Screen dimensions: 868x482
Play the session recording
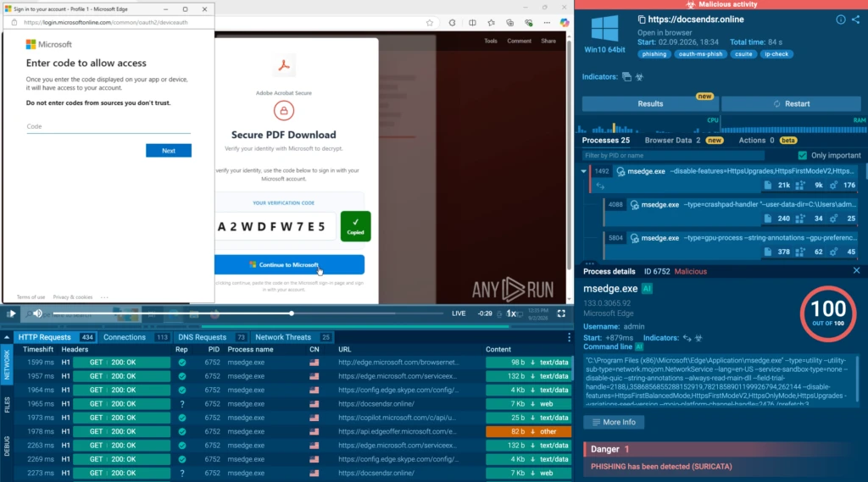pos(11,313)
